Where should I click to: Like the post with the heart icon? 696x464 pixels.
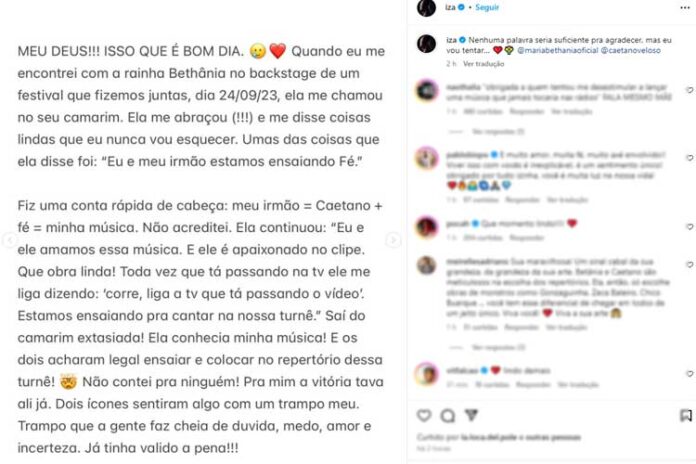(x=424, y=415)
